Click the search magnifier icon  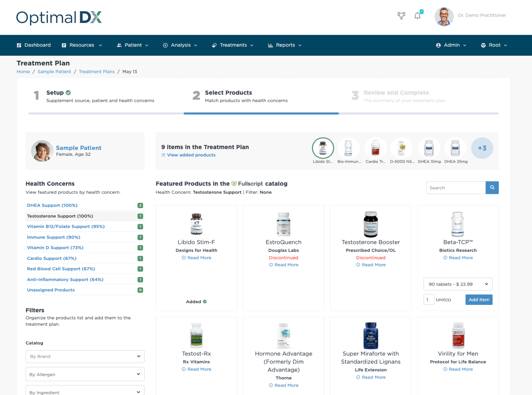pos(492,188)
